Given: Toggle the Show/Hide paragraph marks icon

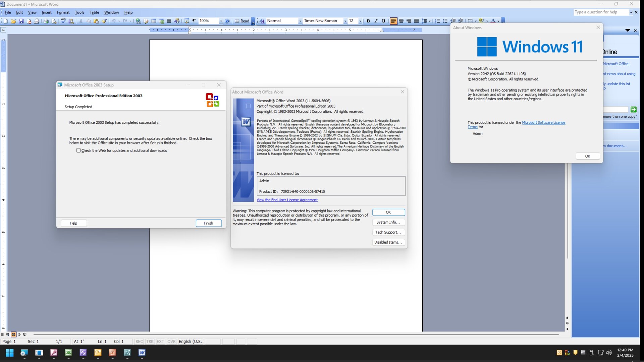Looking at the screenshot, I should (x=194, y=21).
